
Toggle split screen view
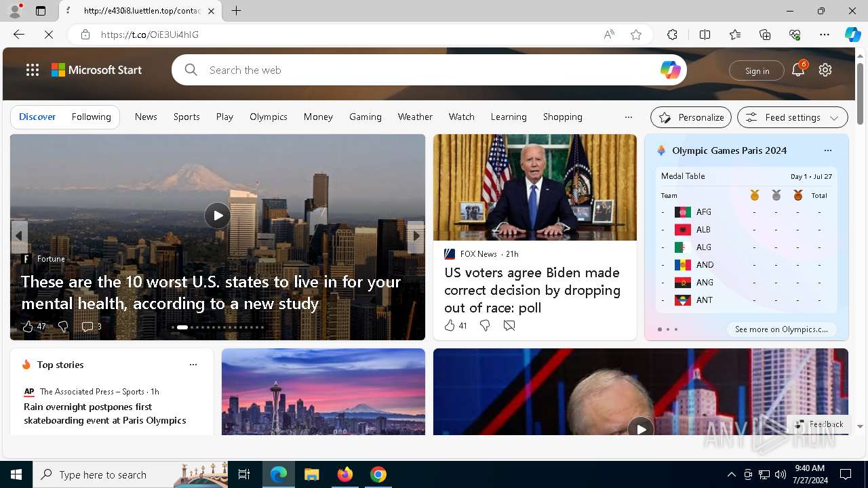coord(705,35)
